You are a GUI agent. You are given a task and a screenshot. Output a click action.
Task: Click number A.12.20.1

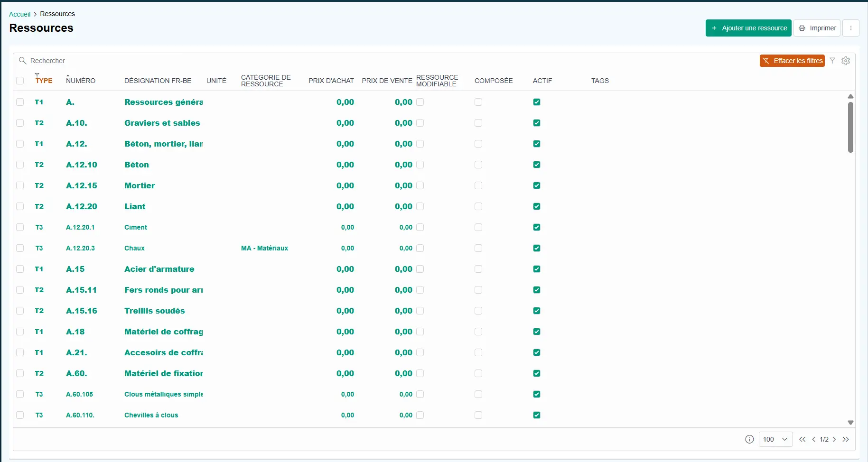[x=80, y=227]
